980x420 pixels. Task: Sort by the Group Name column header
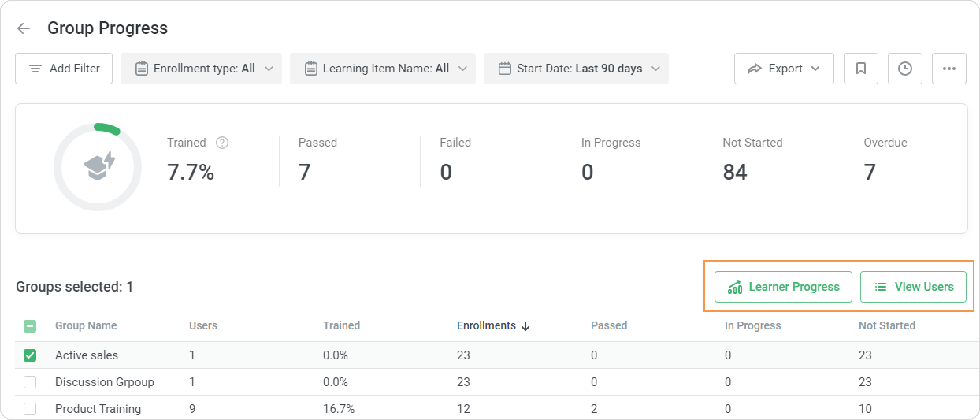(86, 326)
